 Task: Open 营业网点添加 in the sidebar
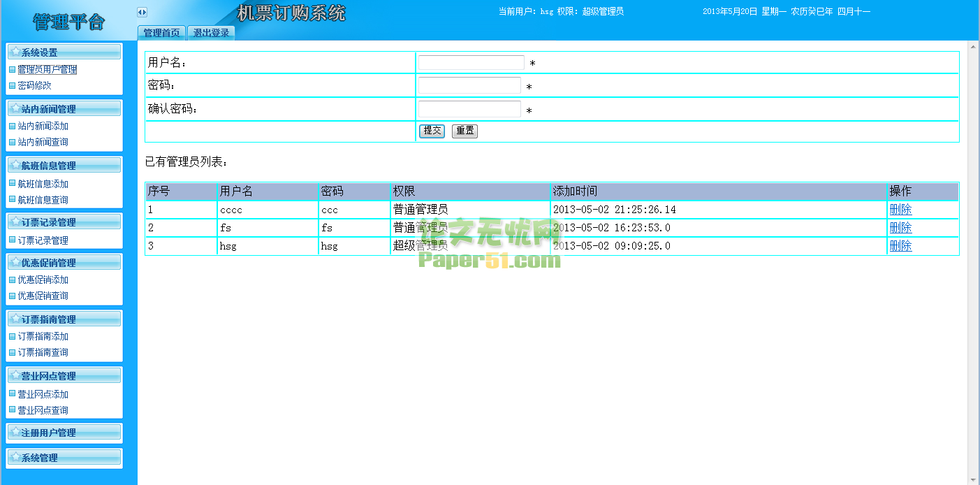click(x=43, y=394)
